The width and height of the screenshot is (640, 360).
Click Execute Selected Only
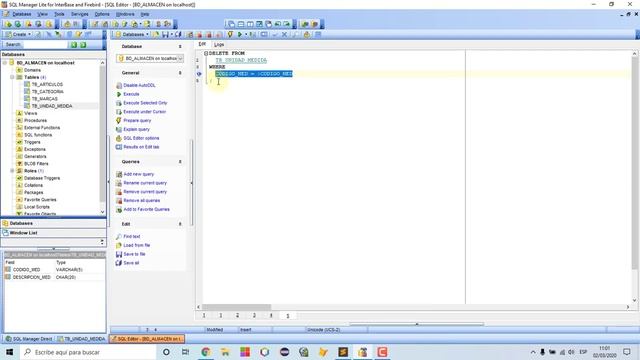pos(145,103)
